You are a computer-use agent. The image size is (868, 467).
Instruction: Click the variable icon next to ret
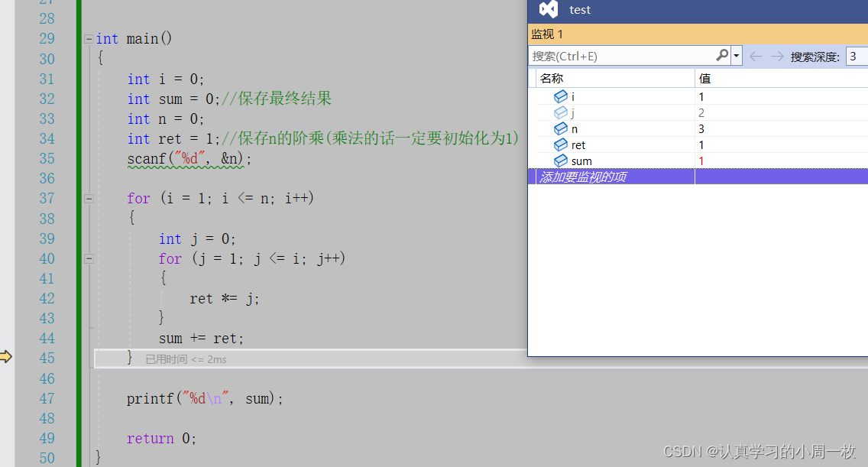click(x=561, y=144)
